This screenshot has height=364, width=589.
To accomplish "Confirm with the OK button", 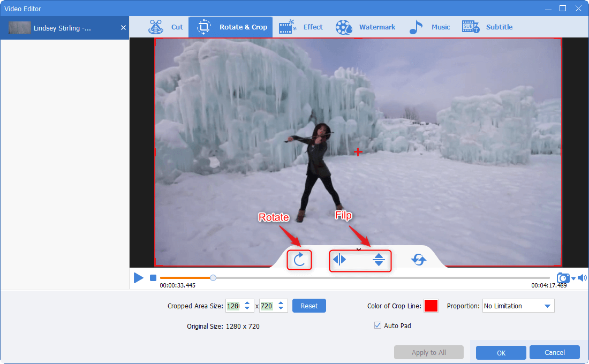I will pyautogui.click(x=501, y=353).
